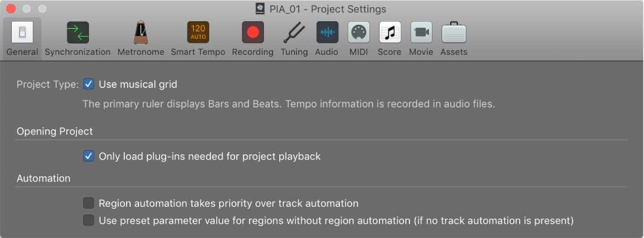Image resolution: width=644 pixels, height=238 pixels.
Task: Enable Use preset parameter value checkbox
Action: click(x=89, y=221)
